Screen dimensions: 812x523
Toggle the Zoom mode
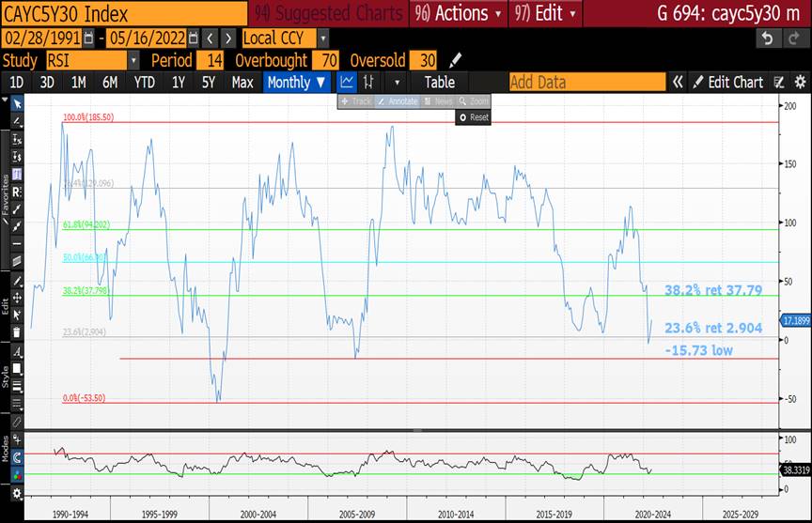474,101
